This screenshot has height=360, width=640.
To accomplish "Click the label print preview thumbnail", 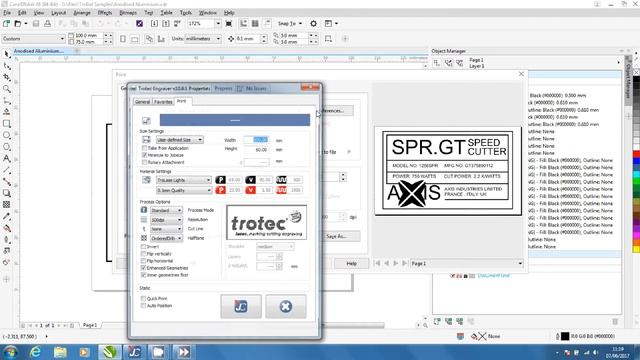I will point(448,171).
